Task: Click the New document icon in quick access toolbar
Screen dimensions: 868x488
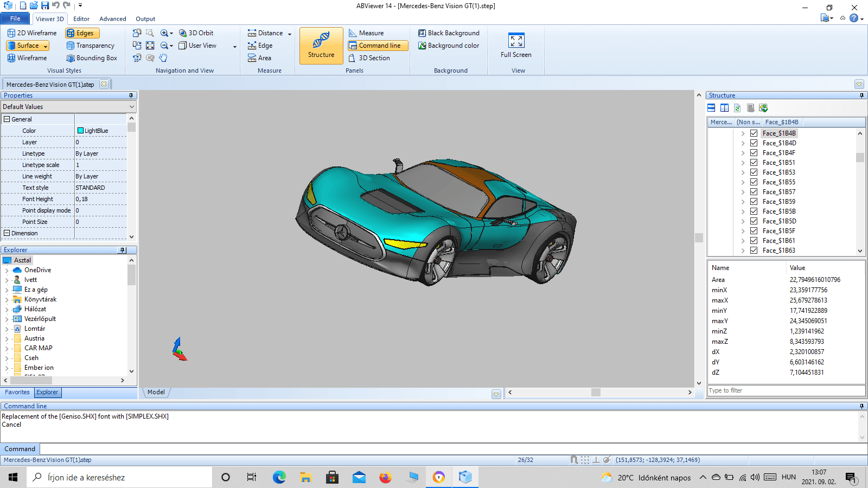Action: [x=23, y=5]
